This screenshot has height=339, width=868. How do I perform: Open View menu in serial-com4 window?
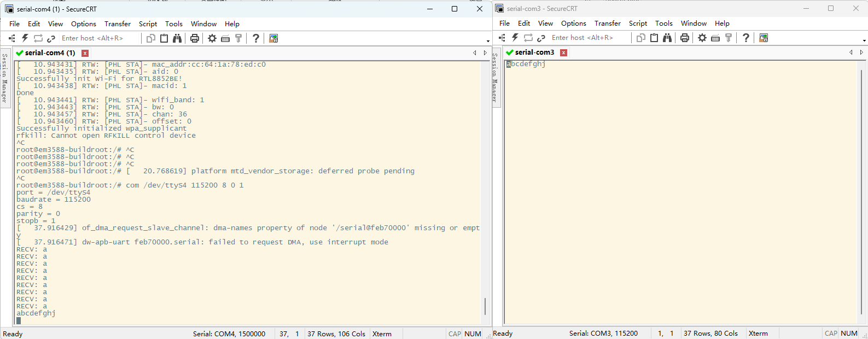click(55, 24)
